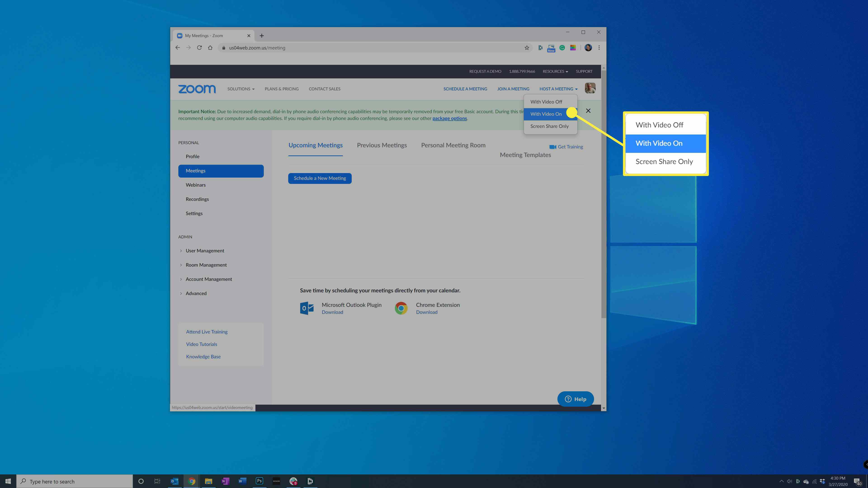Reload the Zoom meetings page
The height and width of the screenshot is (488, 868).
199,48
